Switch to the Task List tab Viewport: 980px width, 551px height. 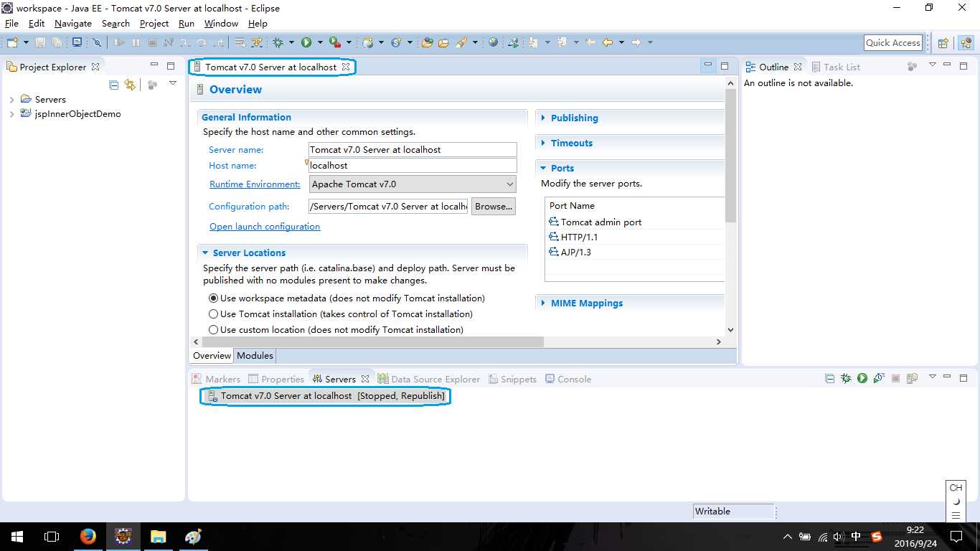836,67
